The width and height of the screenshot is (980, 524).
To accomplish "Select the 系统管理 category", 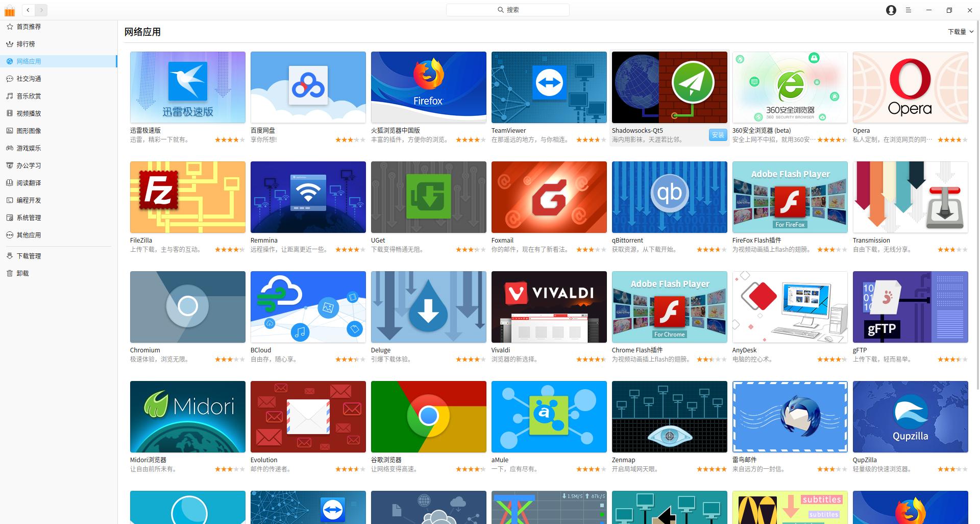I will pos(29,218).
